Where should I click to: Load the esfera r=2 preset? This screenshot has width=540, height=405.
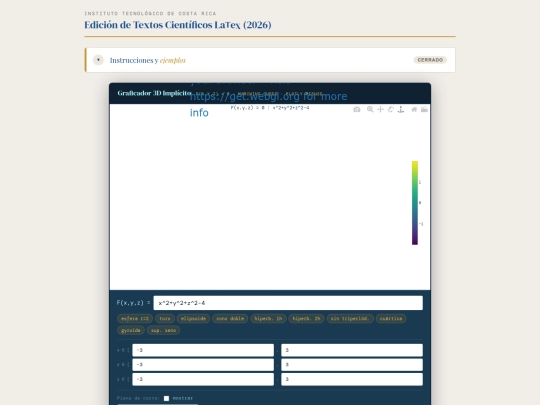point(135,319)
